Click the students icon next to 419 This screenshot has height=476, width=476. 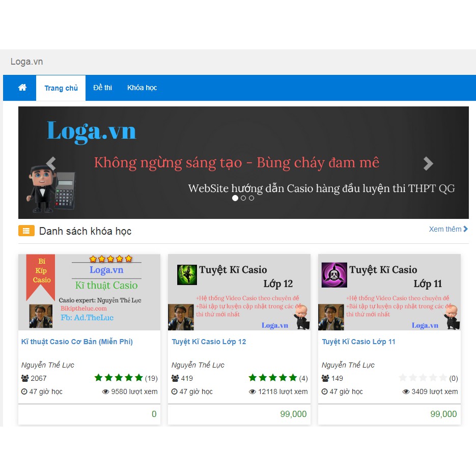[x=175, y=378]
